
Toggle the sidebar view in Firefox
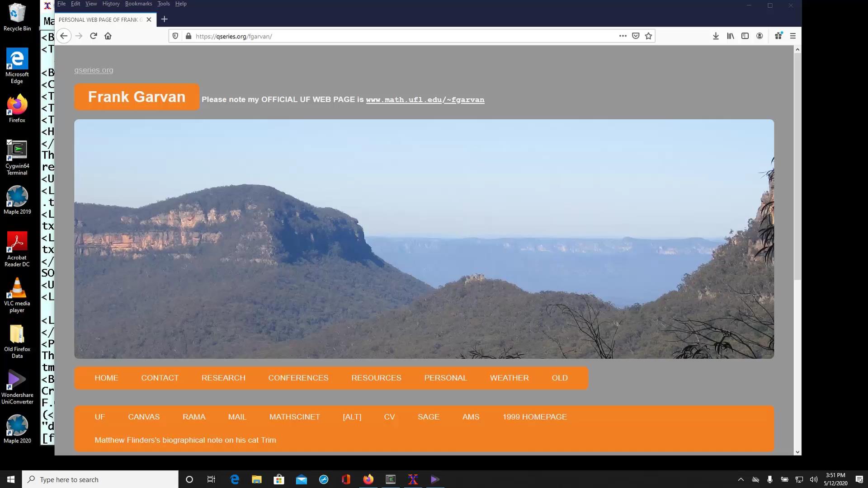click(745, 36)
